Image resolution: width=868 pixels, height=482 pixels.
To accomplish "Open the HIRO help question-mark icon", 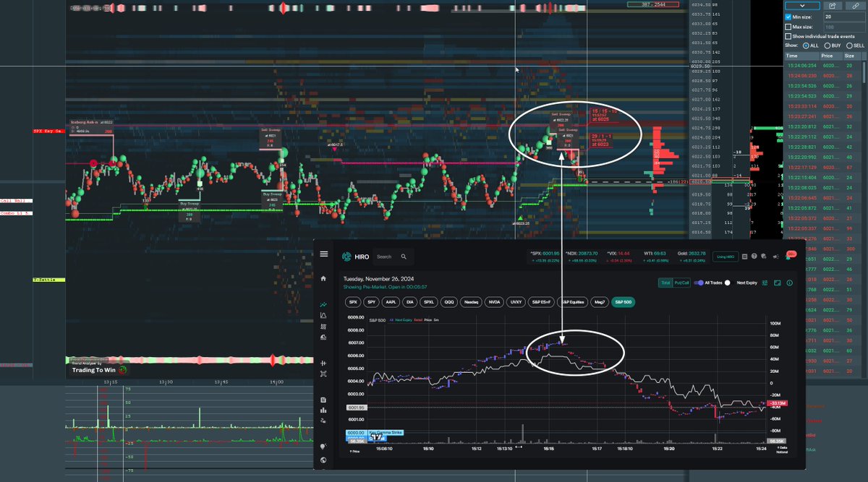I will click(754, 257).
